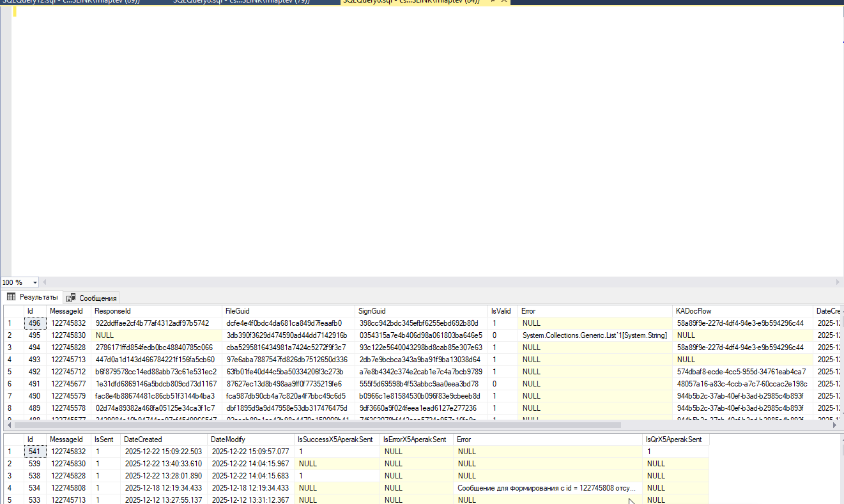Click the IsErrorX5AperakSent column header
This screenshot has width=844, height=504.
point(417,439)
